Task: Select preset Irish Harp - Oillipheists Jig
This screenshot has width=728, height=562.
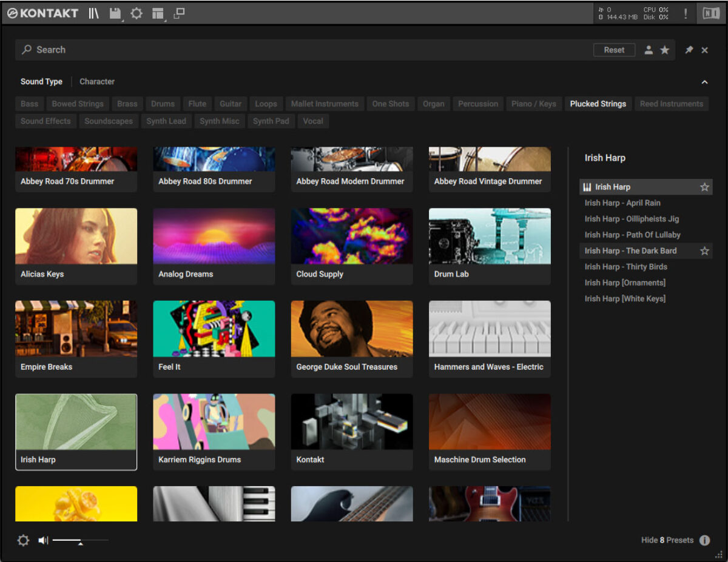Action: 645,219
